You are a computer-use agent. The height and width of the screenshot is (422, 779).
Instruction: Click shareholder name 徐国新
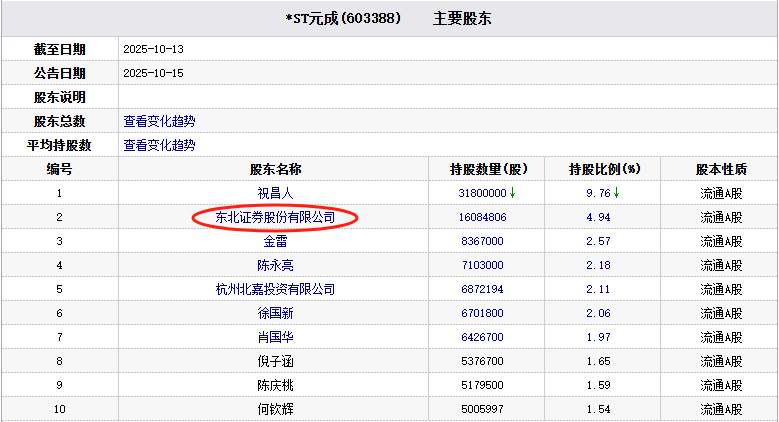275,313
